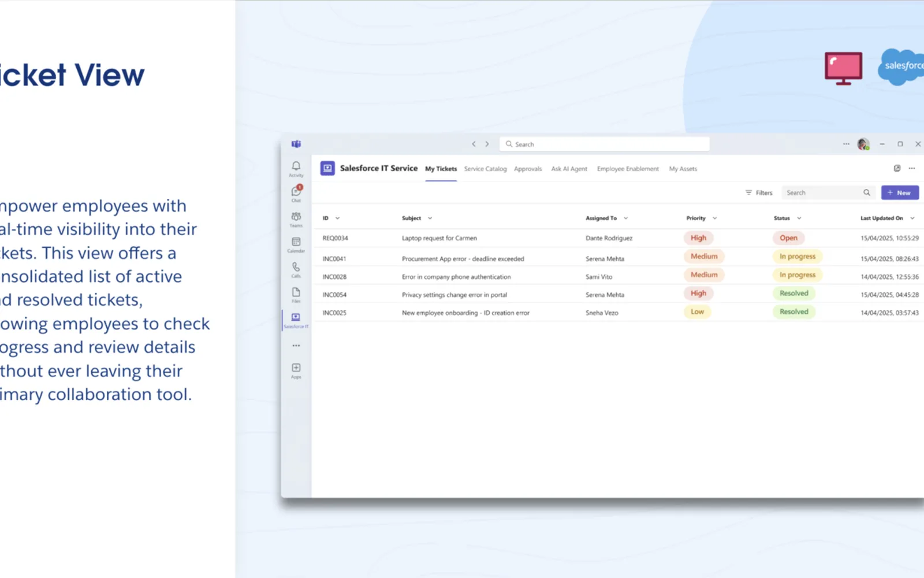Switch to My Tickets tab
The image size is (924, 578).
[441, 169]
